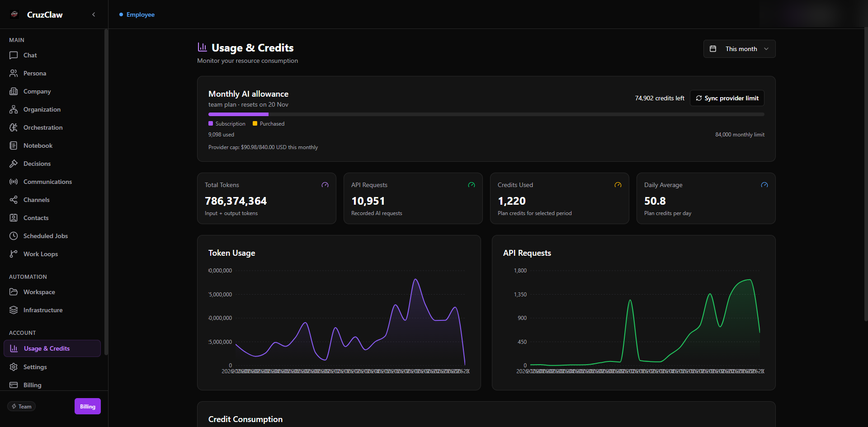Click the Credit Consumption heading
Screen dimensions: 868x427
tap(245, 419)
